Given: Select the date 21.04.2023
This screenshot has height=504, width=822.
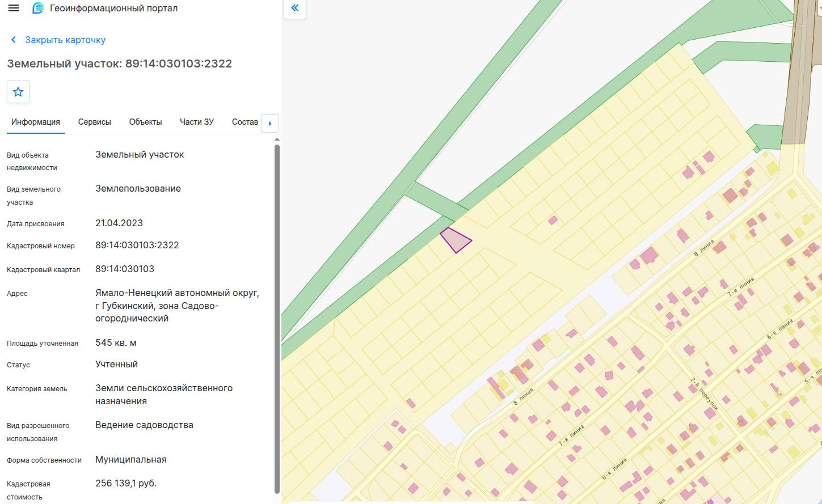Looking at the screenshot, I should pyautogui.click(x=119, y=223).
